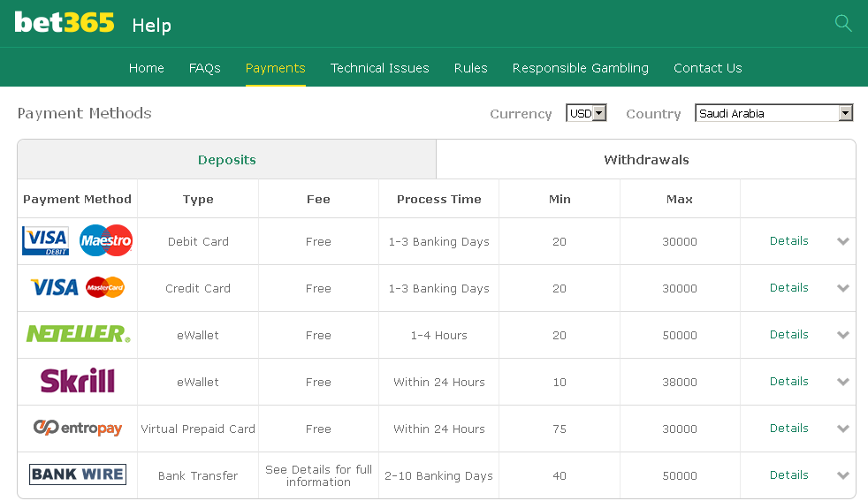This screenshot has width=868, height=501.
Task: Click the Maestro card logo
Action: 106,240
